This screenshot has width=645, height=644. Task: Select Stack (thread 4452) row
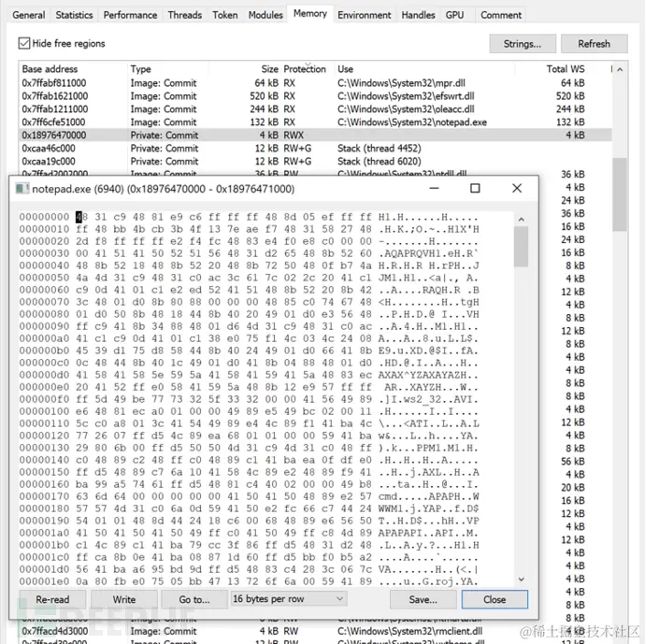(315, 148)
